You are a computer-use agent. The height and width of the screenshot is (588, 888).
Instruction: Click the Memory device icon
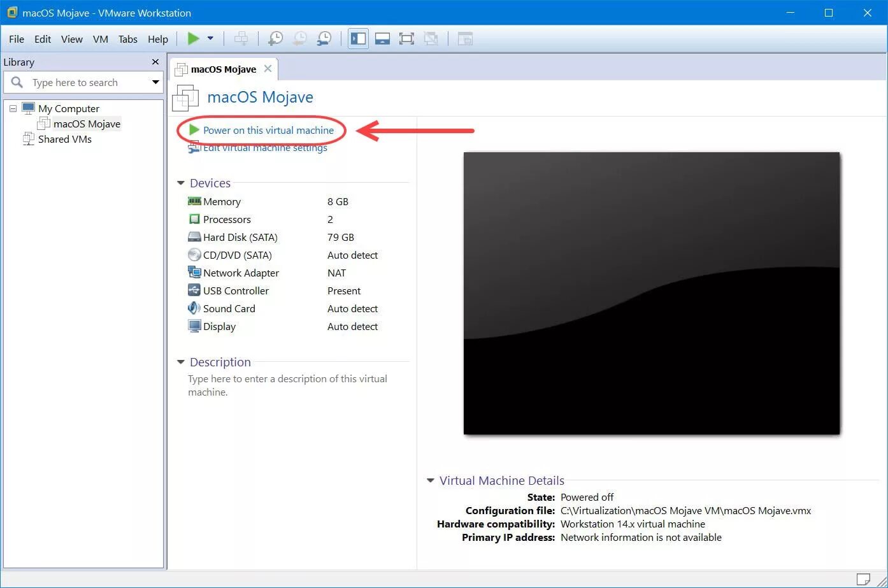(x=194, y=201)
